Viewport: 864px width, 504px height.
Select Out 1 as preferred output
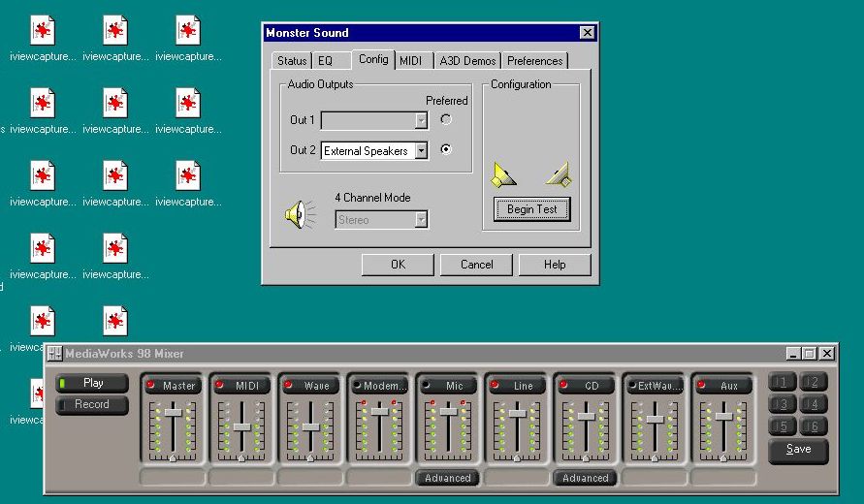446,119
